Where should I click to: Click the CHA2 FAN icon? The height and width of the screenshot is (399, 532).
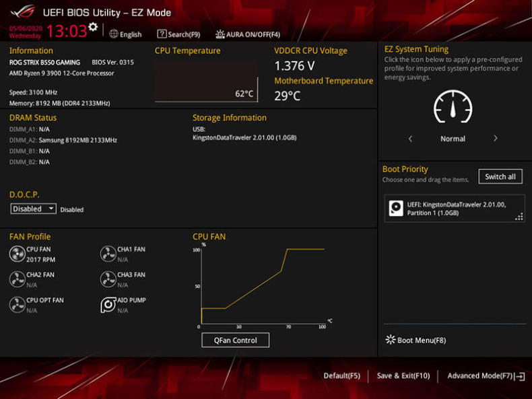coord(18,279)
